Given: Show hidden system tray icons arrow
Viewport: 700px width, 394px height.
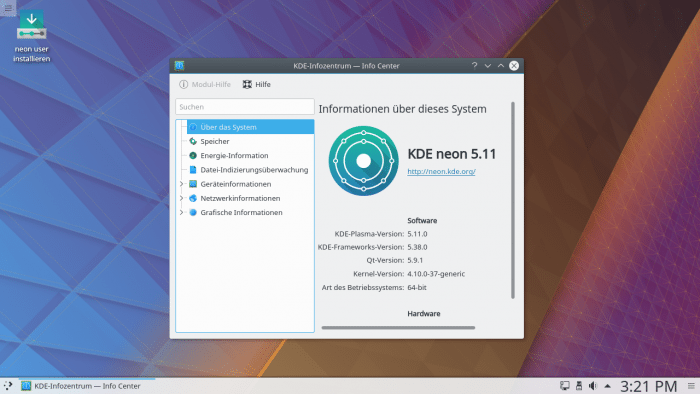Looking at the screenshot, I should [608, 386].
